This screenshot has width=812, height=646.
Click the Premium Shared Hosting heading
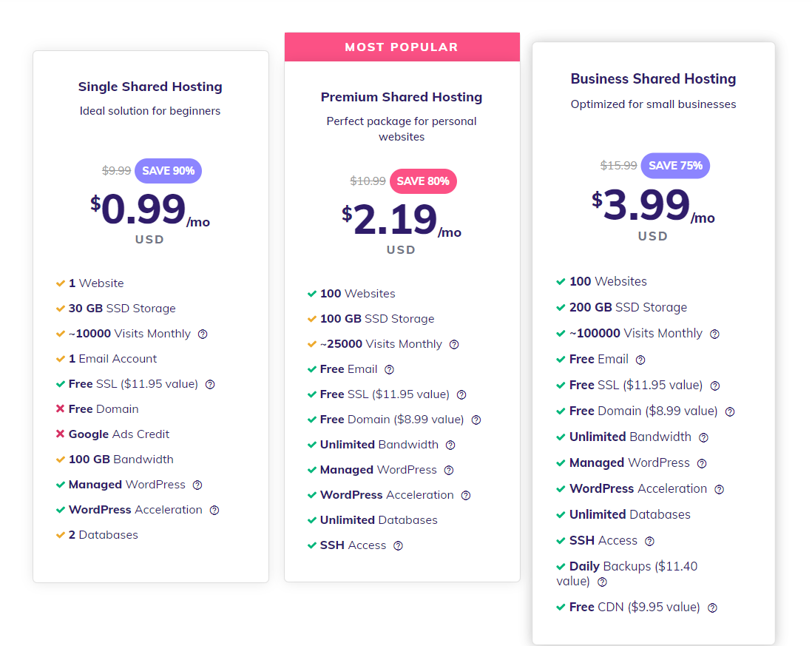tap(402, 97)
